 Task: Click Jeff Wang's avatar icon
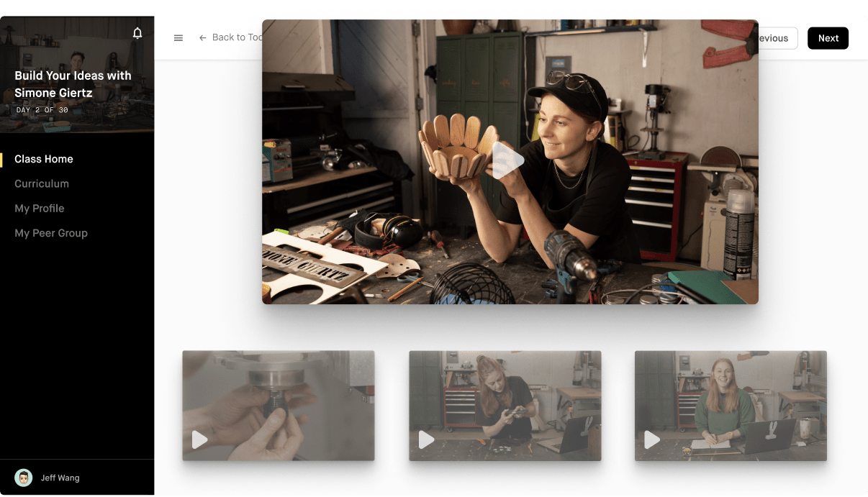pos(24,477)
